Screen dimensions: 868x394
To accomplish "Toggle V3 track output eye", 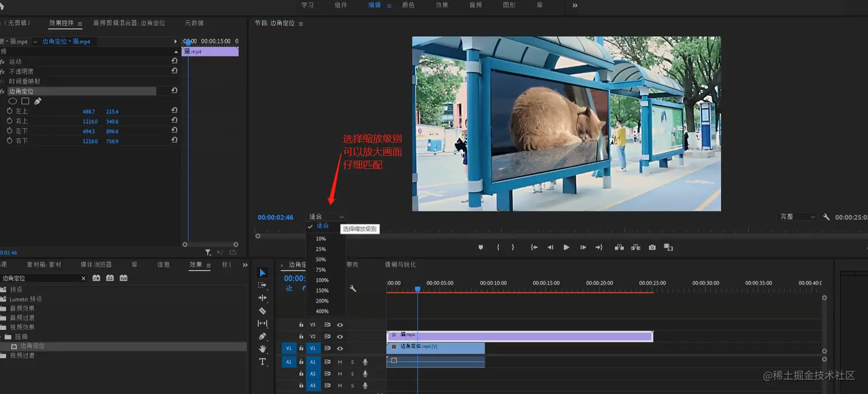I will (x=340, y=325).
